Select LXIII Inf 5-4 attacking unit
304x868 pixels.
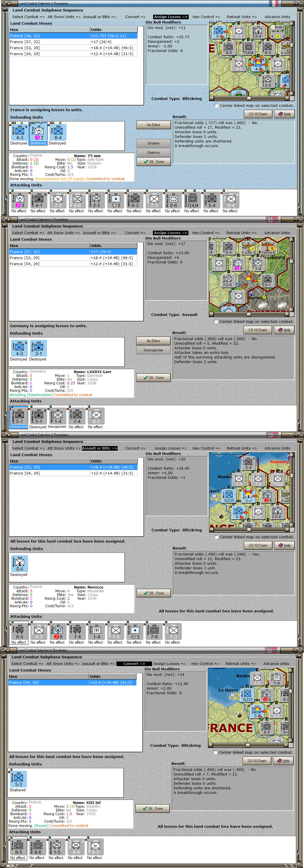pos(212,200)
